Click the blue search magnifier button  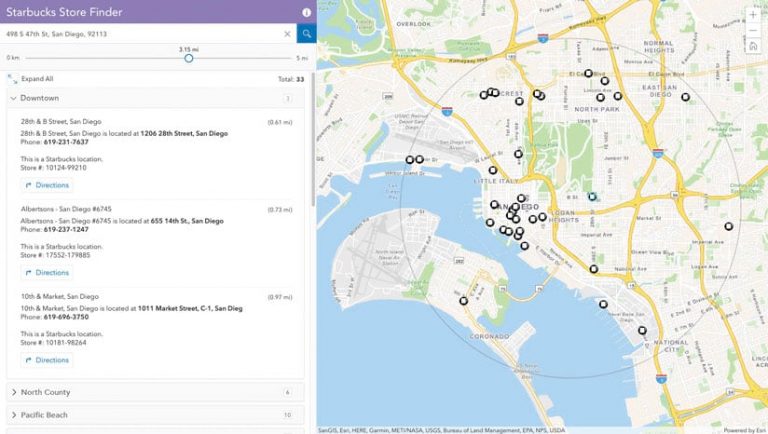[307, 33]
